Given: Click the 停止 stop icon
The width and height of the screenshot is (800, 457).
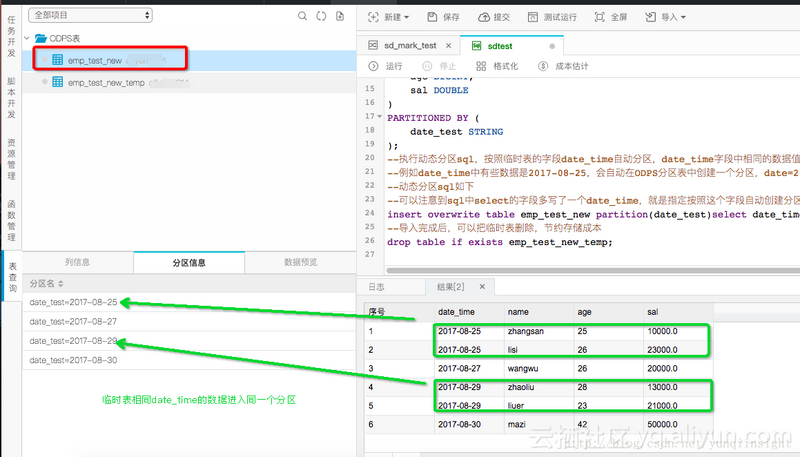Looking at the screenshot, I should (x=427, y=66).
